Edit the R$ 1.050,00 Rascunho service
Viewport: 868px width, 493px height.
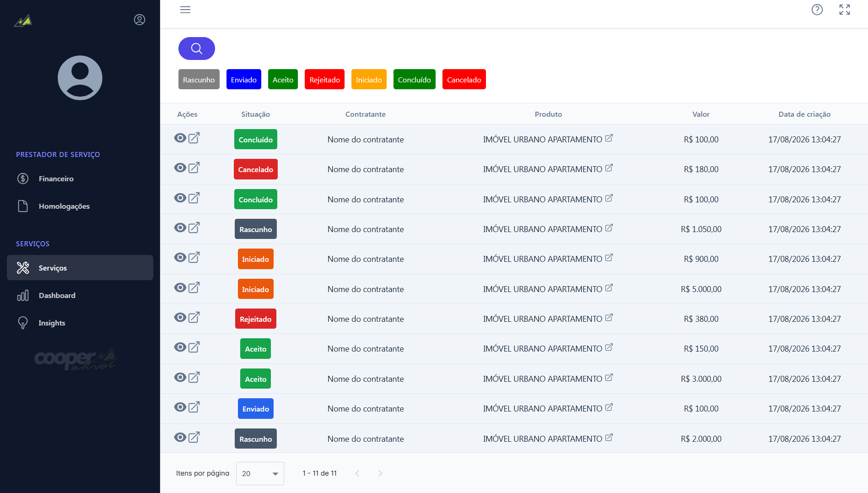point(194,228)
